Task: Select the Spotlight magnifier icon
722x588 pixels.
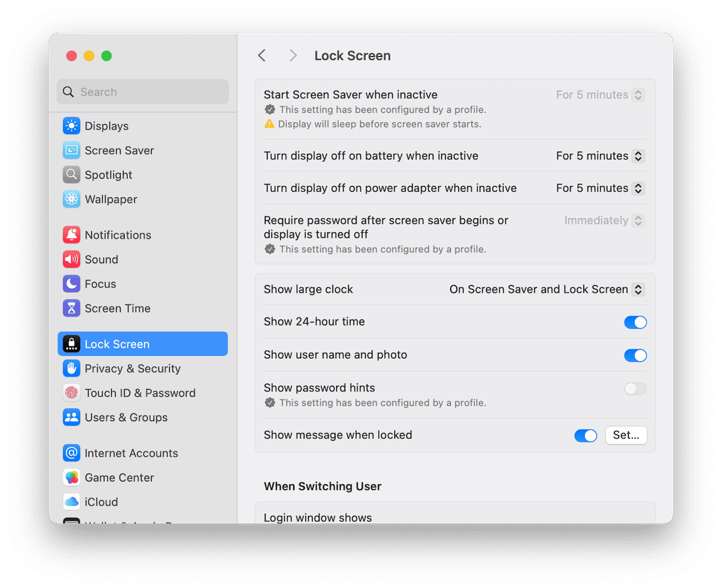Action: click(x=71, y=175)
